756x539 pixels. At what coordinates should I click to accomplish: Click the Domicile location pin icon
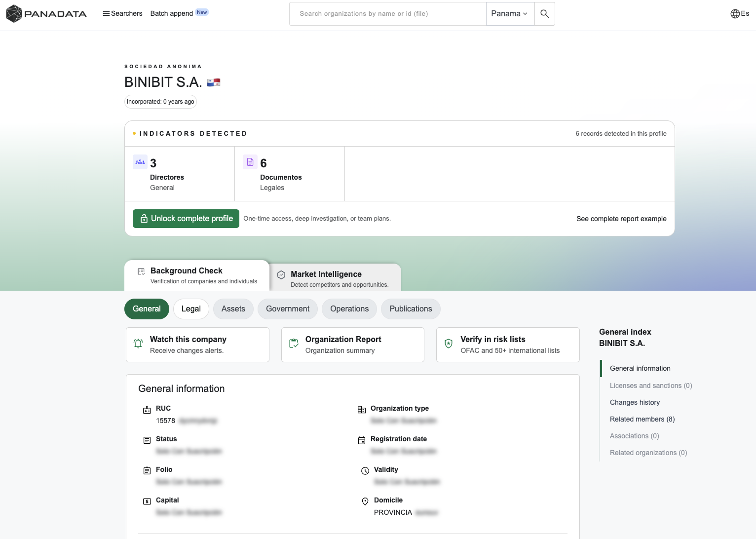pos(365,501)
